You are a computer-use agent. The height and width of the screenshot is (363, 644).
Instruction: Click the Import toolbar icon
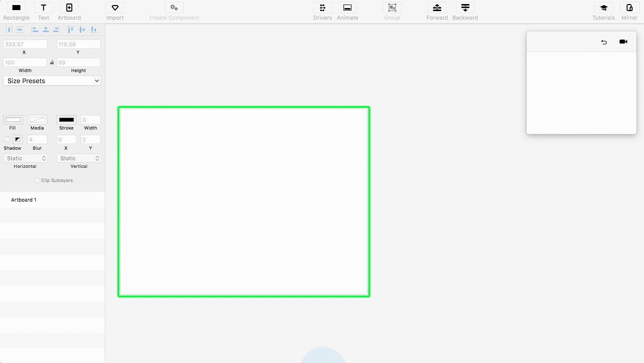(x=115, y=8)
